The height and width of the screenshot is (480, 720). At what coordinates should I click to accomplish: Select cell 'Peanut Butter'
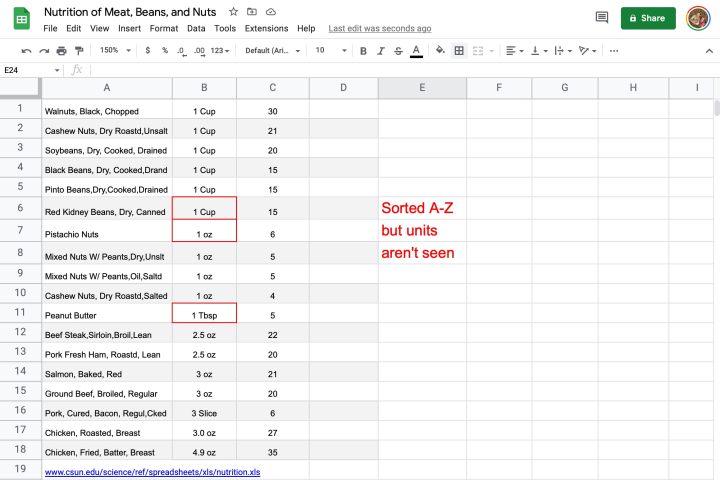107,313
